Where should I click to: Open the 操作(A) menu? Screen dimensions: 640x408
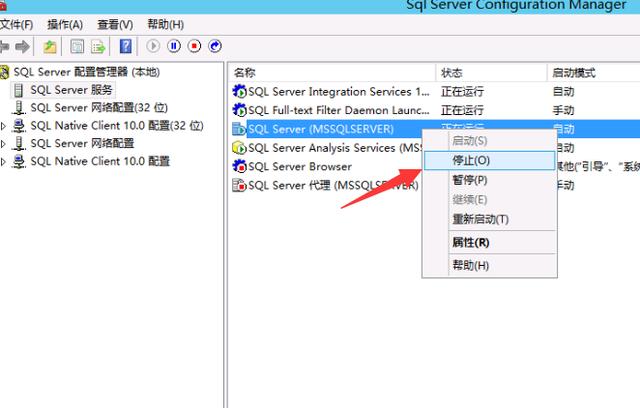[x=65, y=25]
